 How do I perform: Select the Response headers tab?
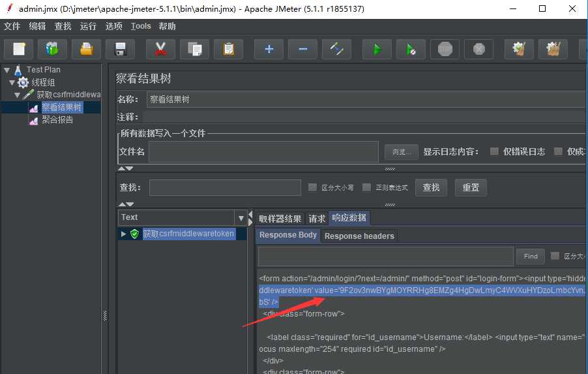pyautogui.click(x=359, y=236)
